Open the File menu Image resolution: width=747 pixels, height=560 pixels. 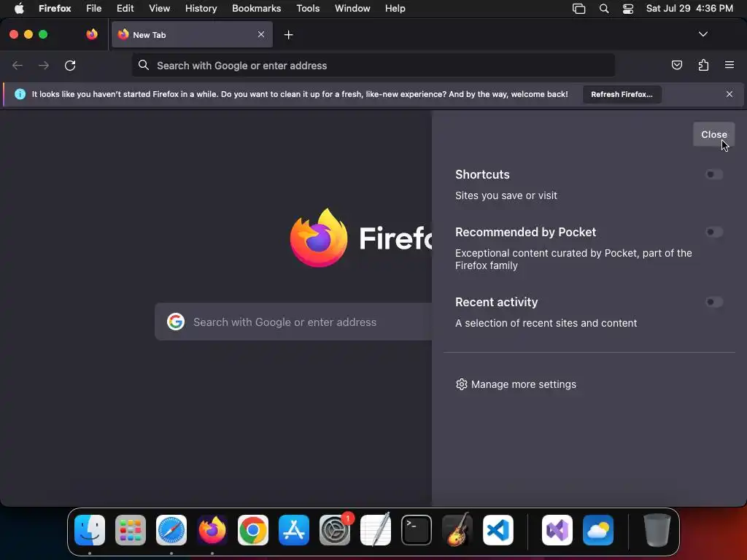[x=94, y=9]
